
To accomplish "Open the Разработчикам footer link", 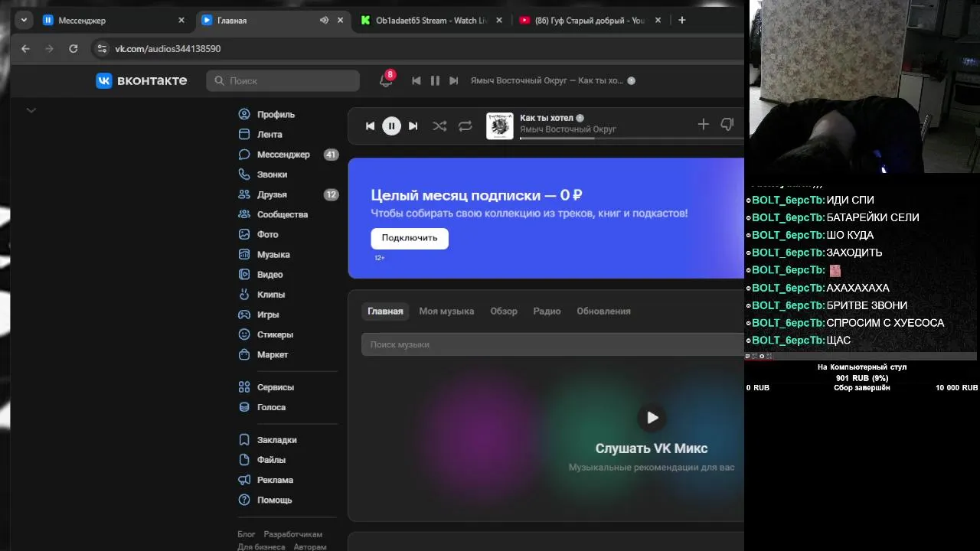I will tap(293, 534).
